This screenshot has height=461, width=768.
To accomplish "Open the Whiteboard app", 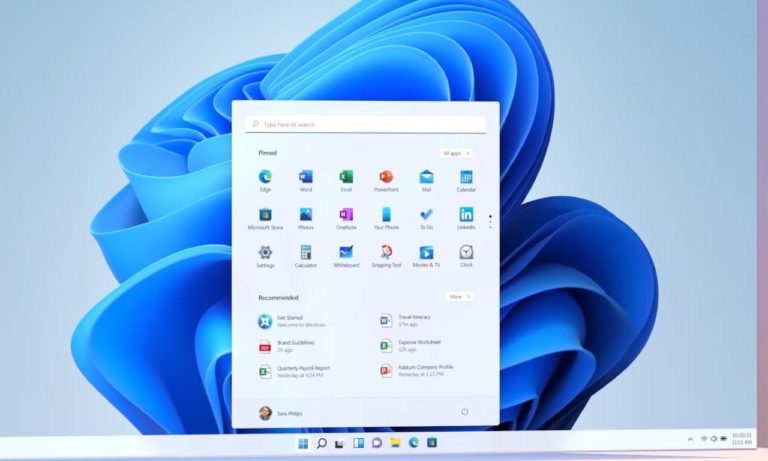I will tap(346, 257).
